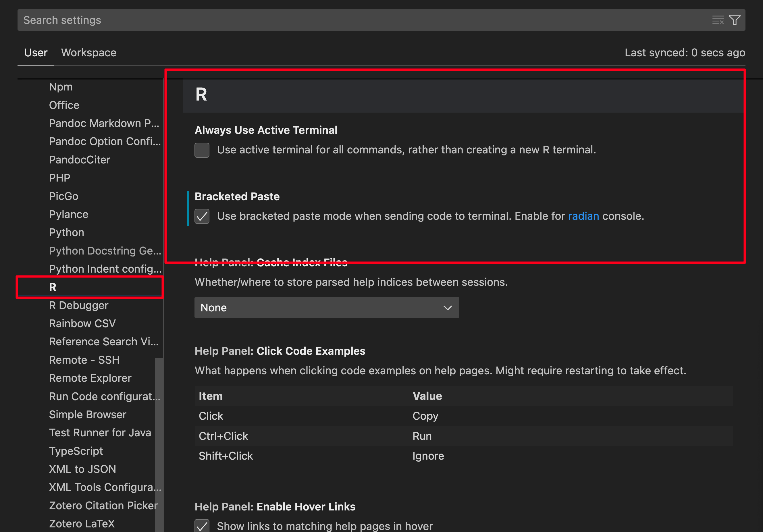
Task: Open Help Panel Cache Index Files dropdown
Action: (x=326, y=308)
